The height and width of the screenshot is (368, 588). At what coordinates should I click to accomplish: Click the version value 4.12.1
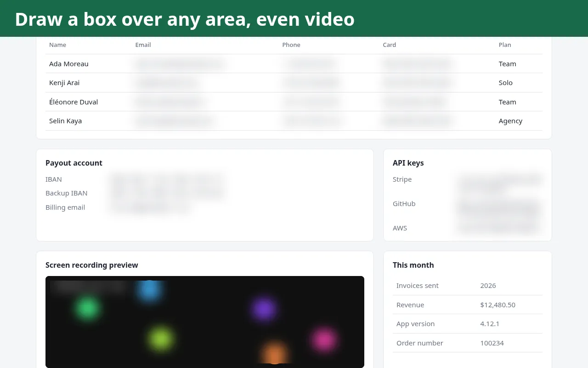pos(490,324)
